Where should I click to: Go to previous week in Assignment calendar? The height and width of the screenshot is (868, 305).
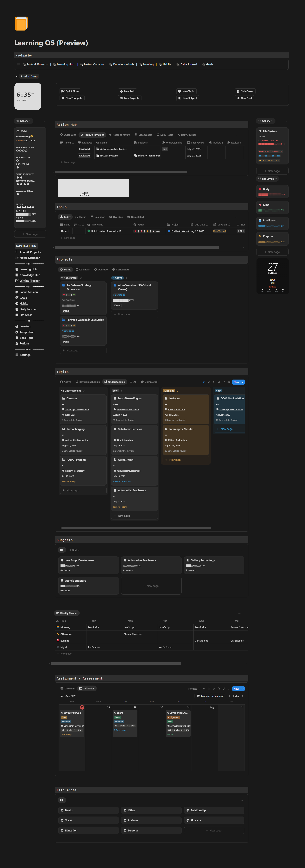[x=230, y=696]
